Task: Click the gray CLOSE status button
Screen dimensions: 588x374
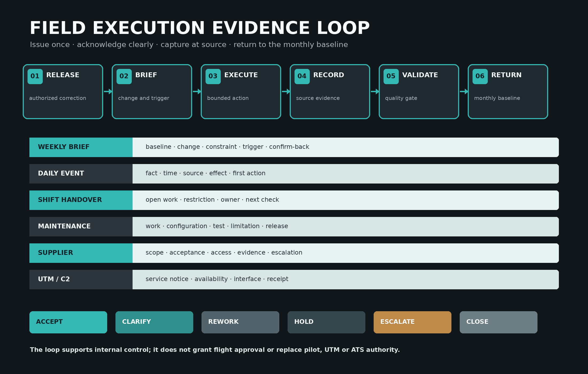Action: (498, 322)
